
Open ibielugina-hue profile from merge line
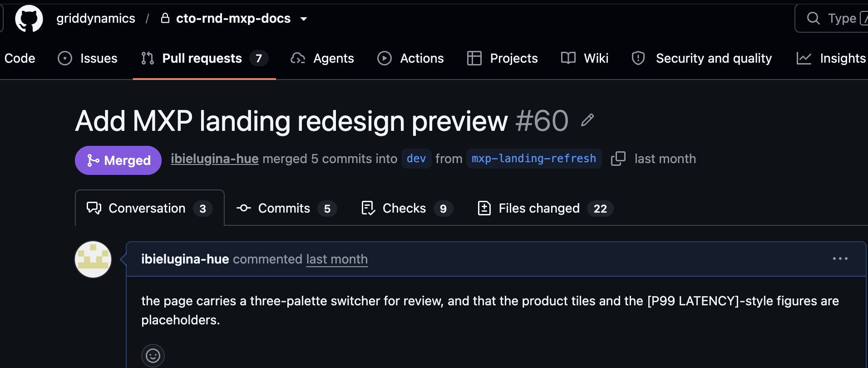(215, 159)
